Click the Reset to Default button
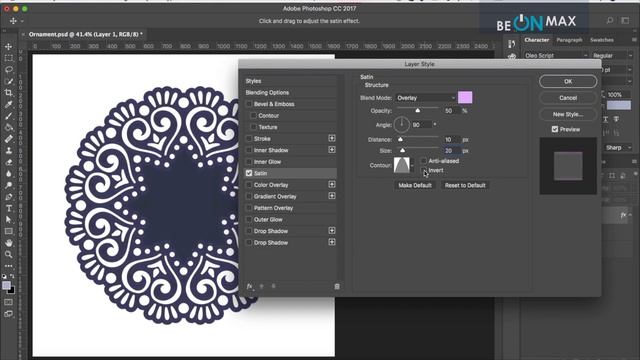This screenshot has width=640, height=360. (465, 185)
